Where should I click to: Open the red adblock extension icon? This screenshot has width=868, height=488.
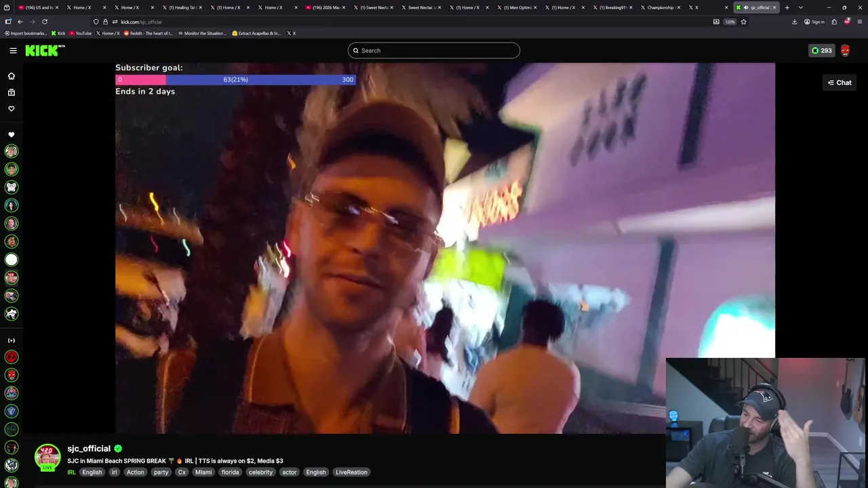[847, 22]
